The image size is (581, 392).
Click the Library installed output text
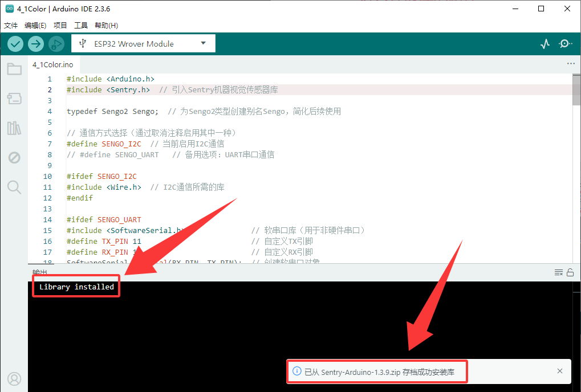point(77,287)
